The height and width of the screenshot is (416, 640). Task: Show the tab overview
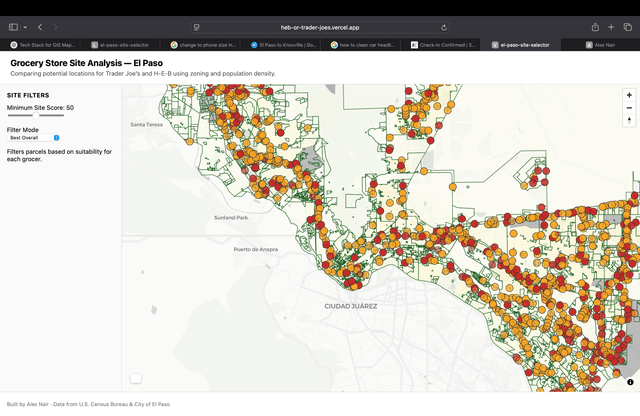coord(627,27)
